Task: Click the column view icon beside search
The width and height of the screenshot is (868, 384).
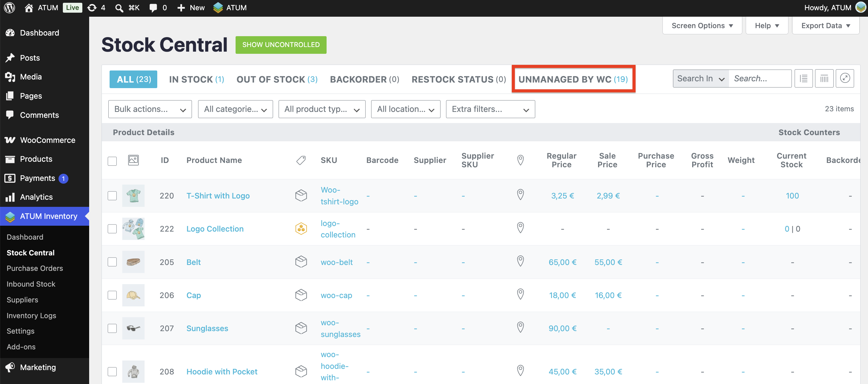Action: point(824,79)
